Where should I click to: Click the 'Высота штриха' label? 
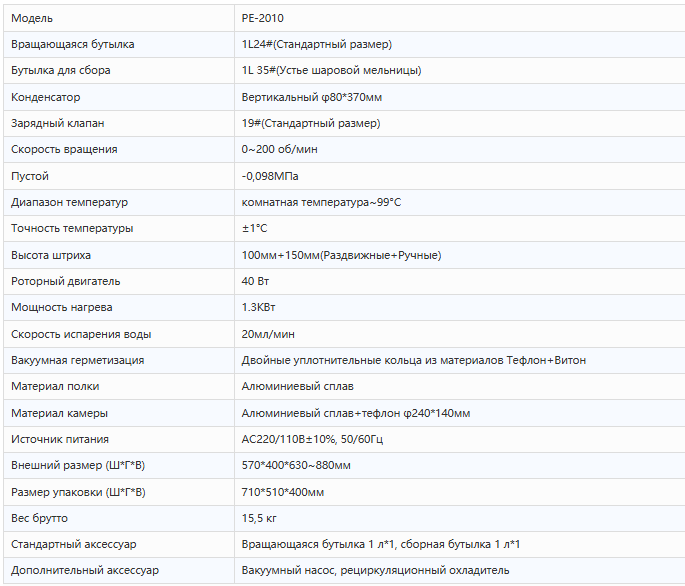click(x=51, y=255)
